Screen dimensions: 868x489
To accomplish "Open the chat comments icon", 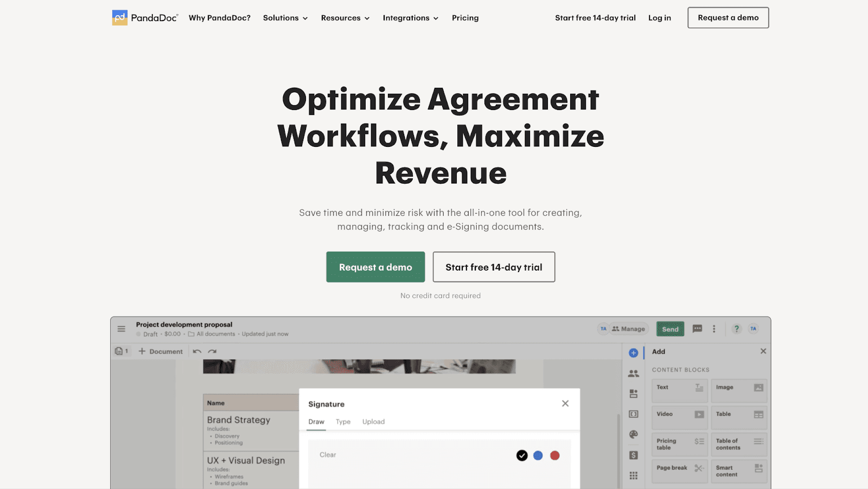I will pyautogui.click(x=698, y=329).
